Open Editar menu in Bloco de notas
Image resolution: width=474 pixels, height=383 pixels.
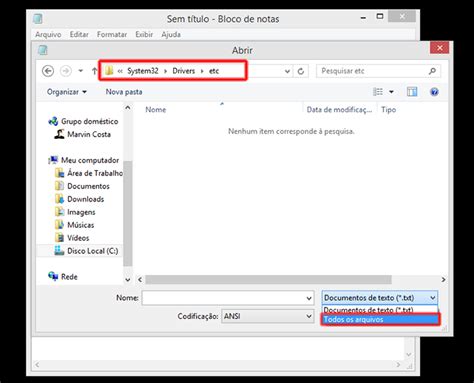79,34
